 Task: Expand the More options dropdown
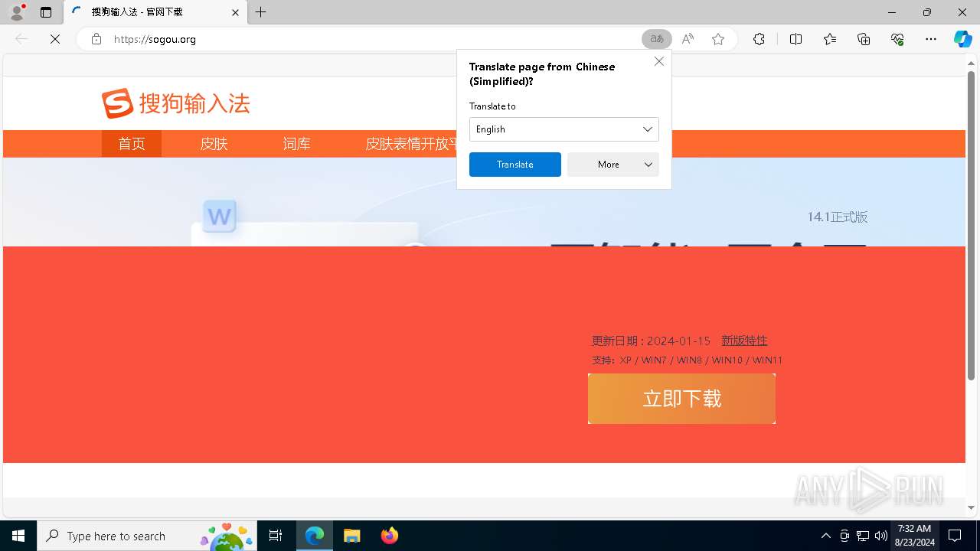click(613, 165)
